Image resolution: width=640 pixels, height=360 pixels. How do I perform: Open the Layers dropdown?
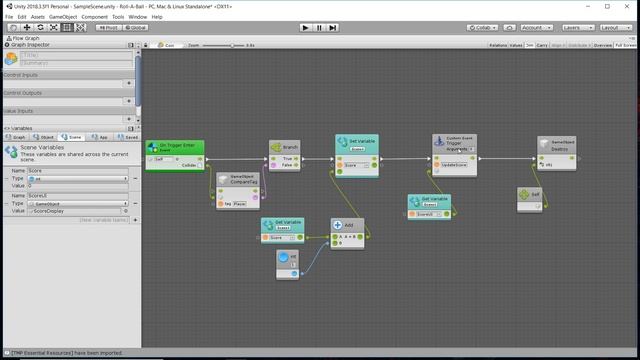tap(578, 28)
